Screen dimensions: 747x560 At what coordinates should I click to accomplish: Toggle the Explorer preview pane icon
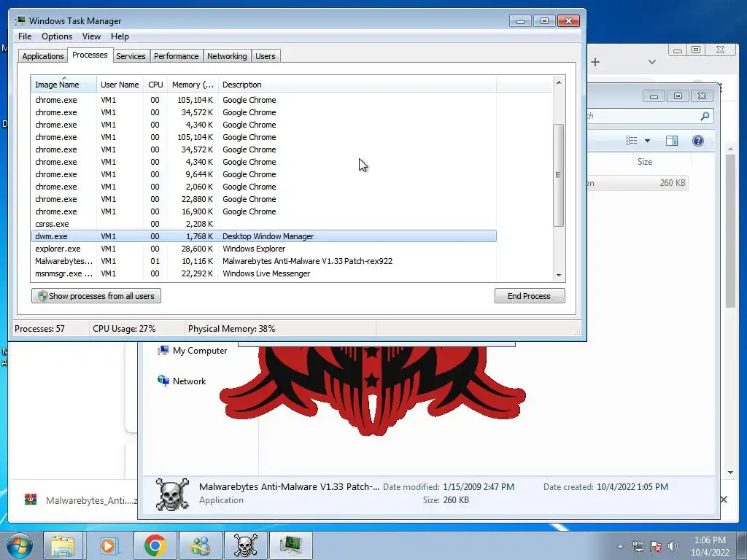(672, 141)
